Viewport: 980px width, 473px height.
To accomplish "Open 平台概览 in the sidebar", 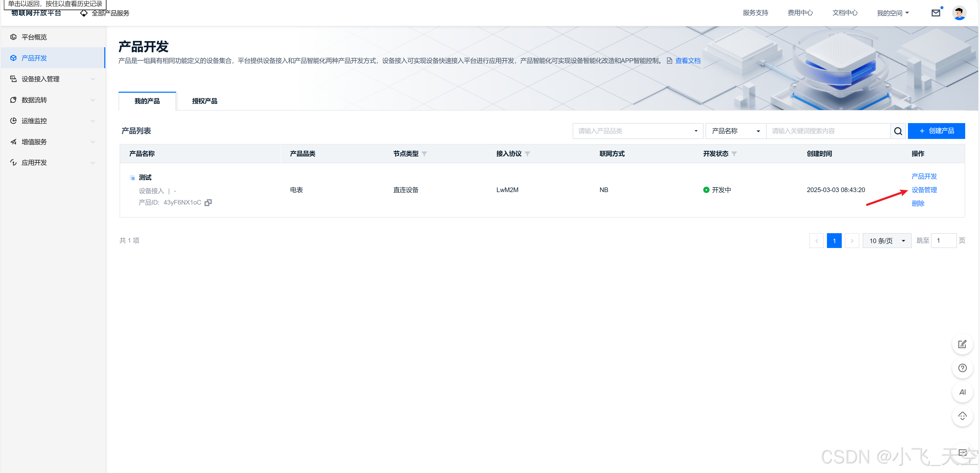I will [x=34, y=37].
